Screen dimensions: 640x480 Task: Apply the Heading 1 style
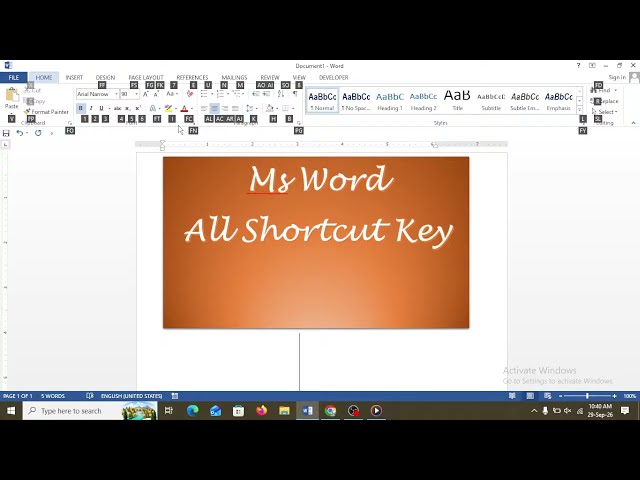click(x=390, y=100)
